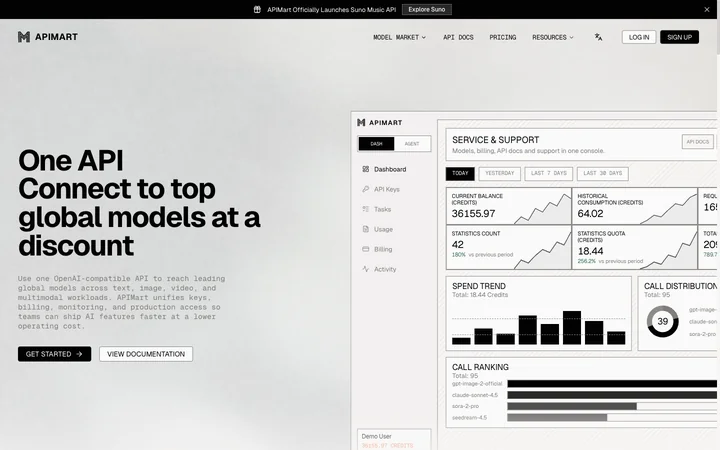
Task: Click the APIMART logo in the header
Action: click(x=48, y=37)
